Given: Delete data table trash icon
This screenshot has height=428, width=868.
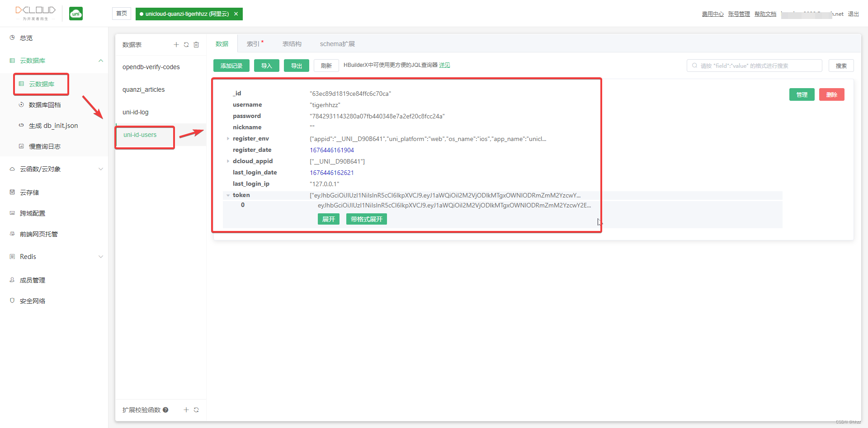Looking at the screenshot, I should pos(196,45).
